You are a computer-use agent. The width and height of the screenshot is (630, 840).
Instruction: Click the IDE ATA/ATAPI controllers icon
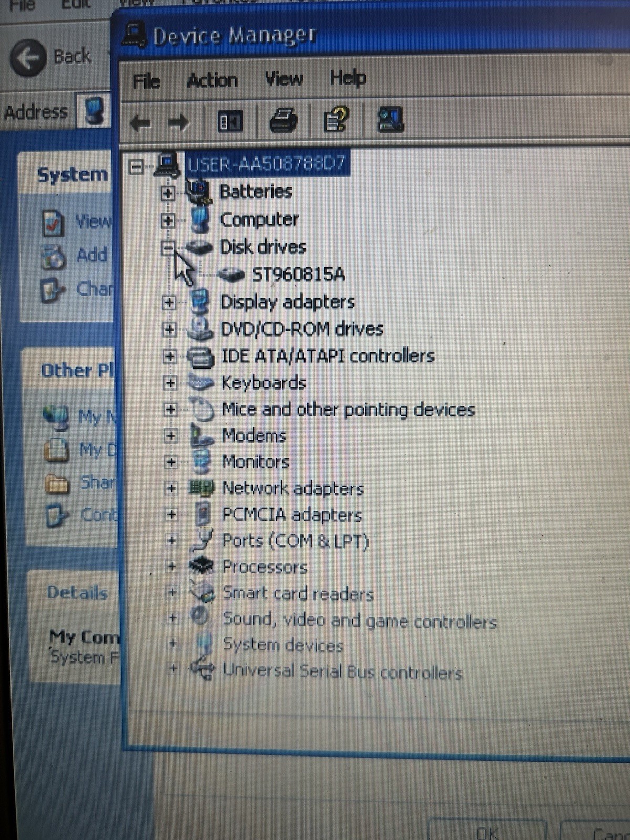(201, 357)
